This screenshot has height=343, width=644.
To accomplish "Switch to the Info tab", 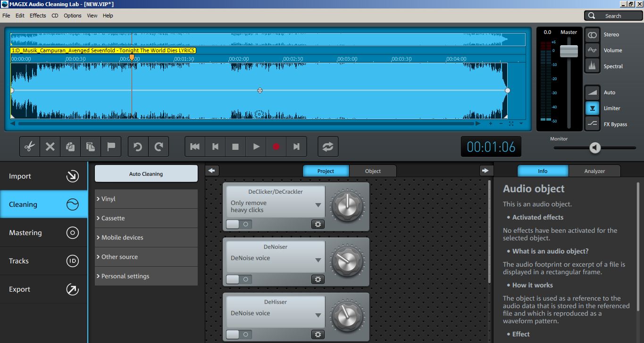I will 543,171.
